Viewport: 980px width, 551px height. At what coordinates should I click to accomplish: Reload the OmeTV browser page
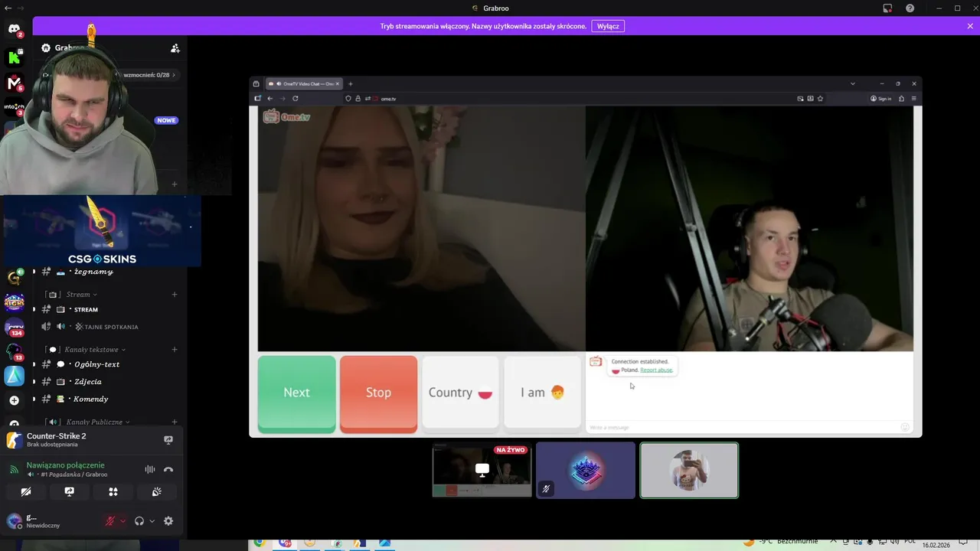tap(296, 98)
